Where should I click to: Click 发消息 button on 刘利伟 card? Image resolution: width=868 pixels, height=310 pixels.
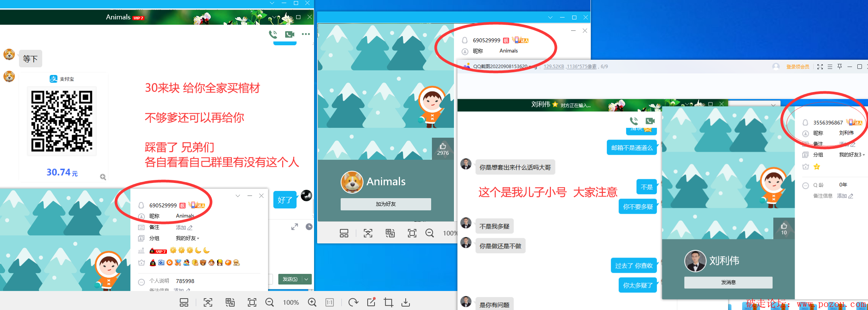(728, 283)
